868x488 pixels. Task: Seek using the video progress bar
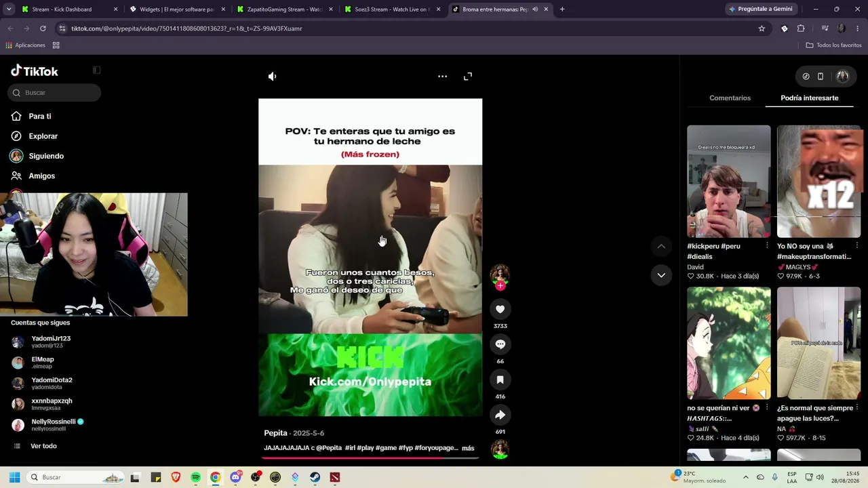[x=370, y=457]
